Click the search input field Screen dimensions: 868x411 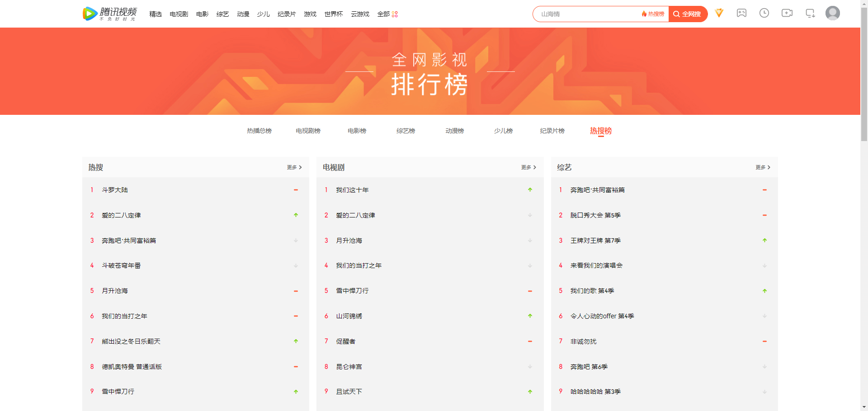click(x=588, y=14)
